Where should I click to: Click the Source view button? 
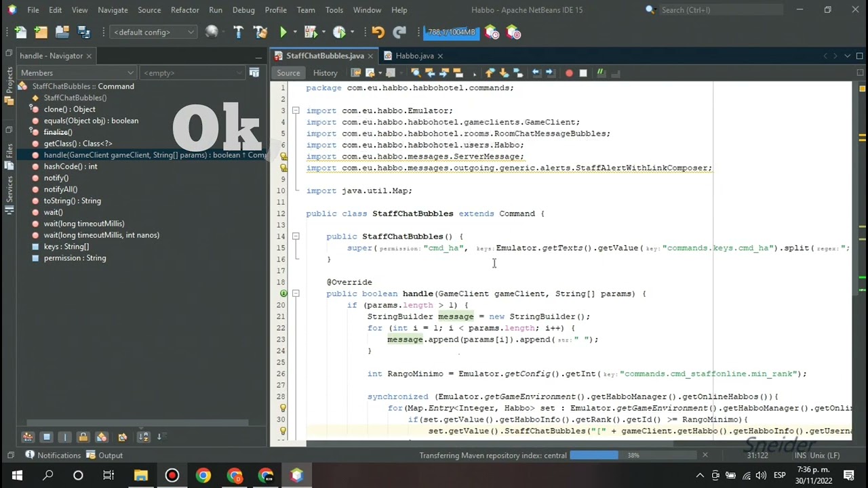pyautogui.click(x=288, y=73)
